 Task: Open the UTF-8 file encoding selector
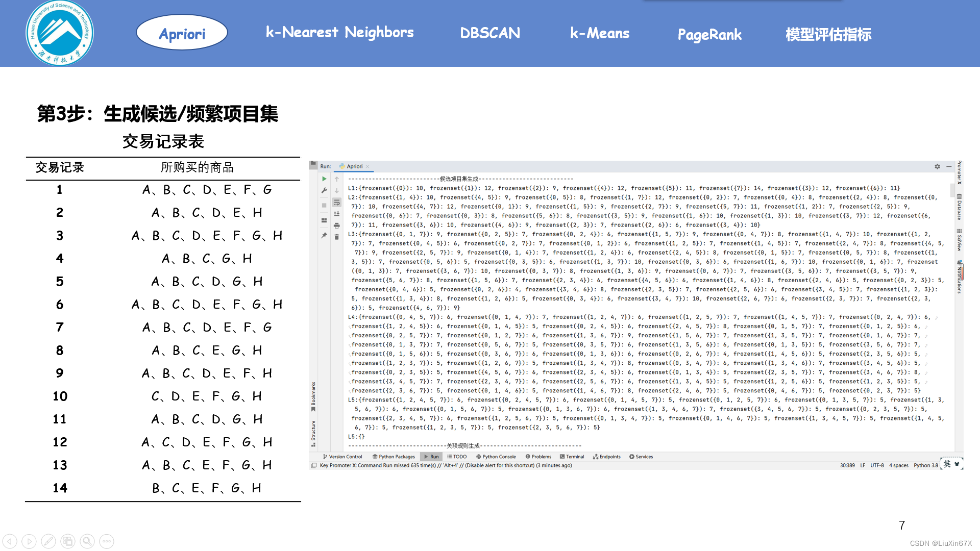coord(876,465)
